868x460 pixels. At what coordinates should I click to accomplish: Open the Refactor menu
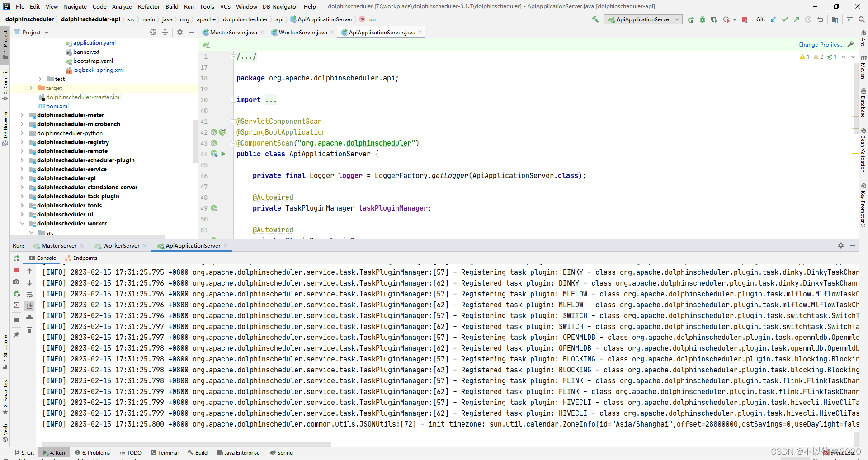(x=149, y=6)
